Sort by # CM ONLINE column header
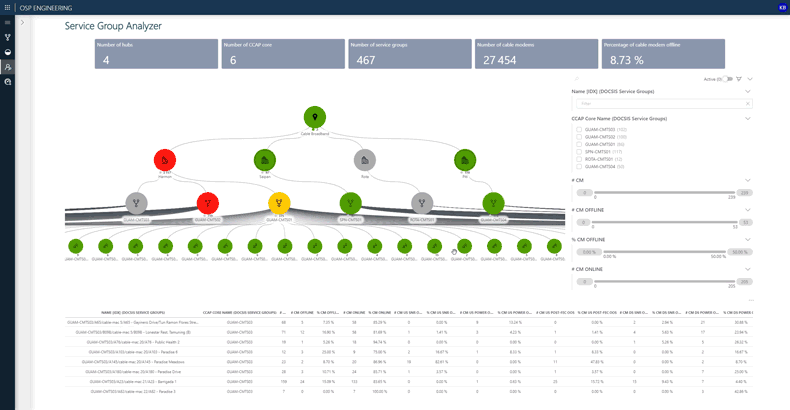Screen dimensions: 790x410 [354, 313]
